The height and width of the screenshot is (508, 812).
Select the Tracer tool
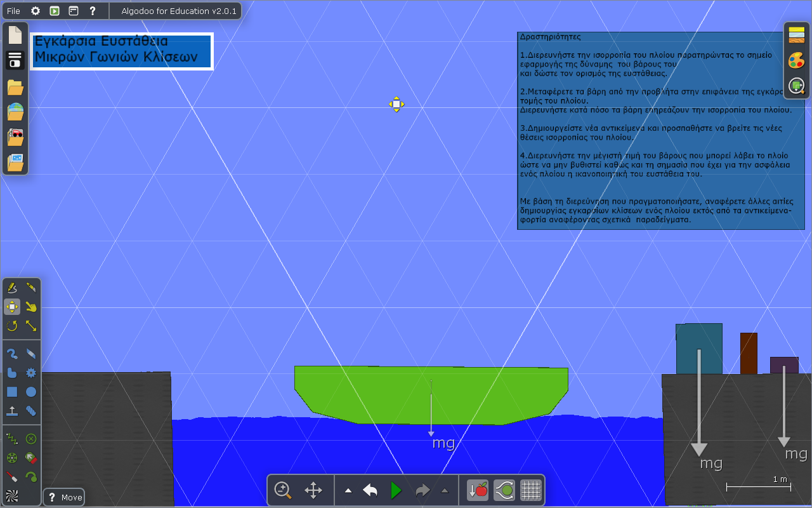pos(31,476)
